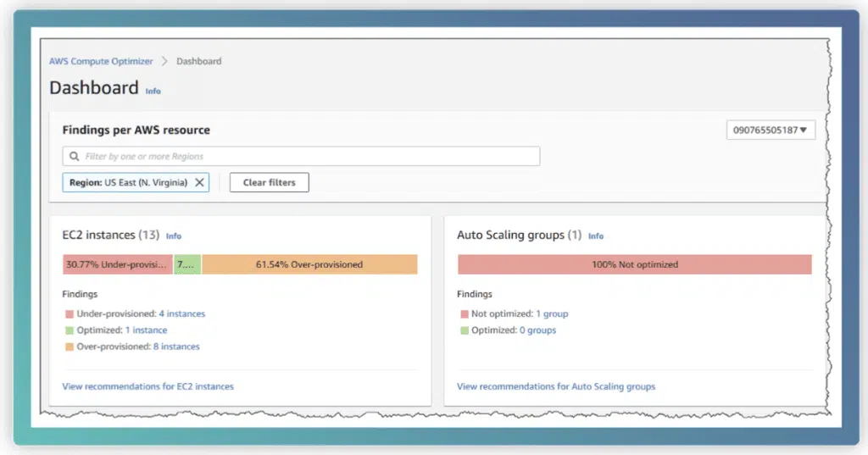Screen dimensions: 868x455
Task: Click the breadcrumb chevron separator
Action: pyautogui.click(x=164, y=62)
